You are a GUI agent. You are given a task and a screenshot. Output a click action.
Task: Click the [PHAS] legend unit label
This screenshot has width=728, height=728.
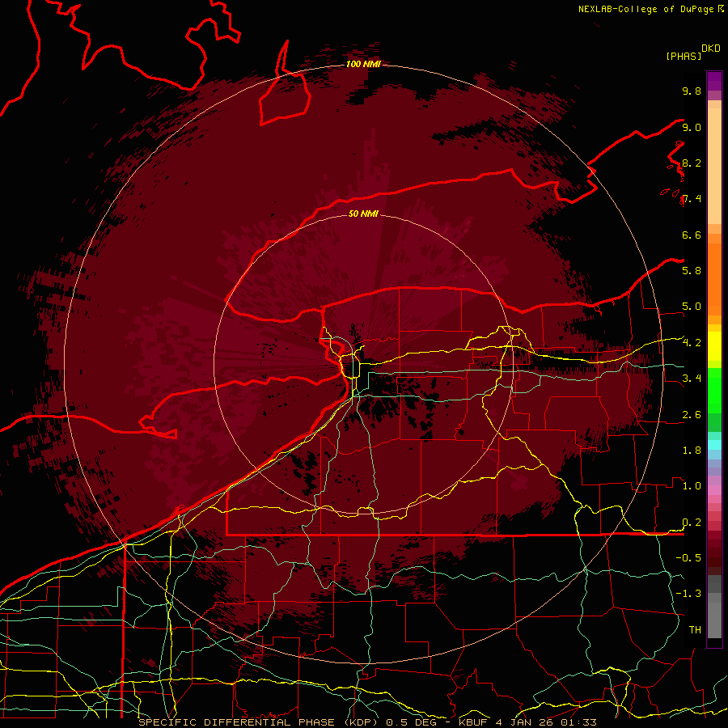(684, 56)
